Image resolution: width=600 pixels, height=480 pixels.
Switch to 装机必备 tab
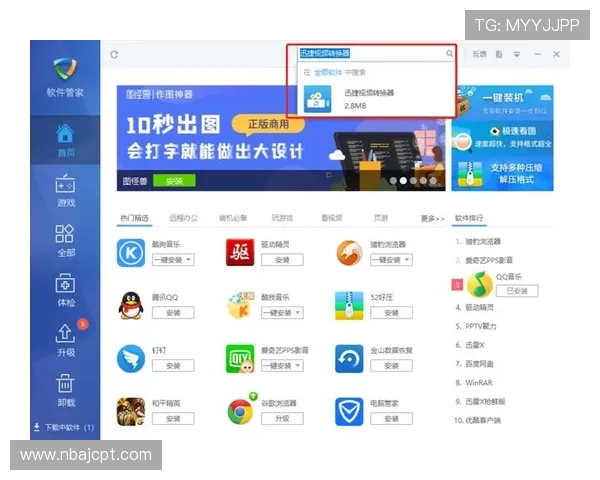[233, 218]
